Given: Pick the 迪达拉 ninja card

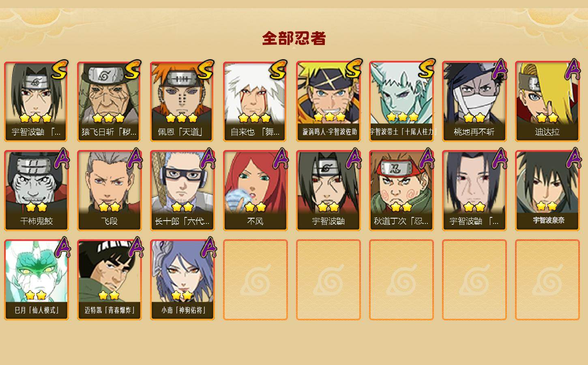Looking at the screenshot, I should click(547, 101).
